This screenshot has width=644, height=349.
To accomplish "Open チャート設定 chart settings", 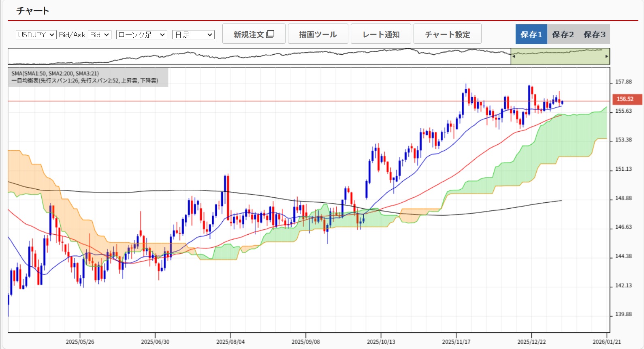I will [x=447, y=34].
